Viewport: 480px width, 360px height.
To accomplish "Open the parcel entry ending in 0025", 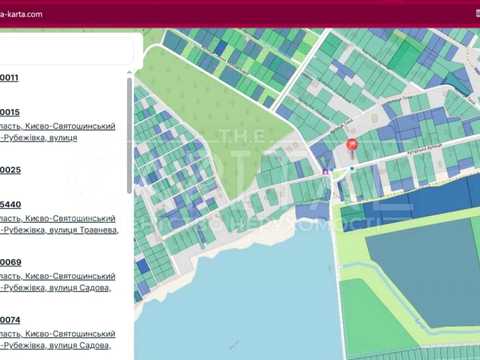I will tap(10, 170).
